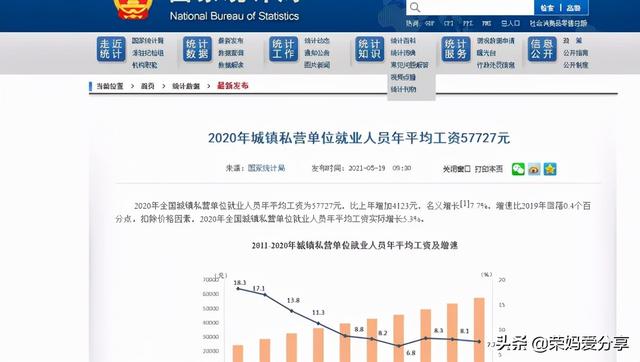Click the footnote [1] reference marker
640x362 pixels.
pos(464,203)
